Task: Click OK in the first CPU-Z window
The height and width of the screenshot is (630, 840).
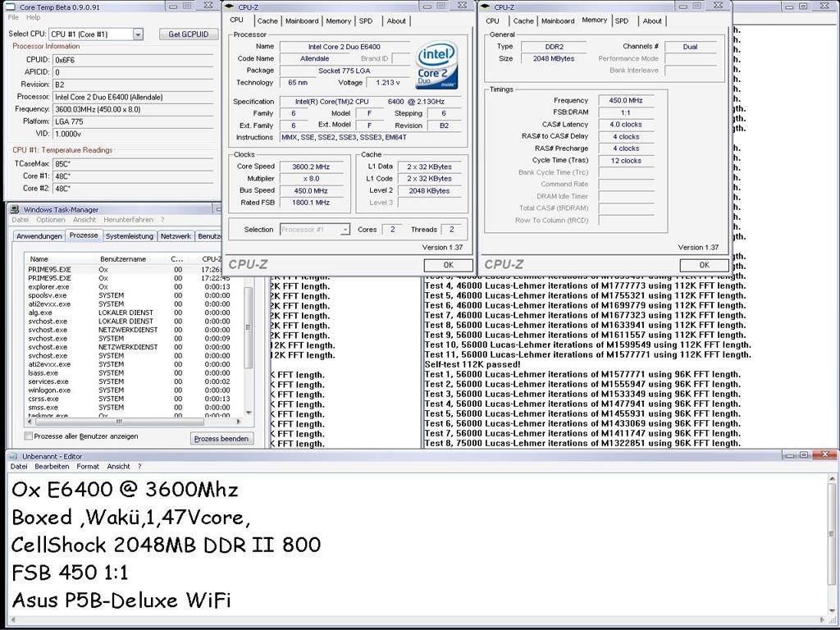Action: [x=449, y=265]
